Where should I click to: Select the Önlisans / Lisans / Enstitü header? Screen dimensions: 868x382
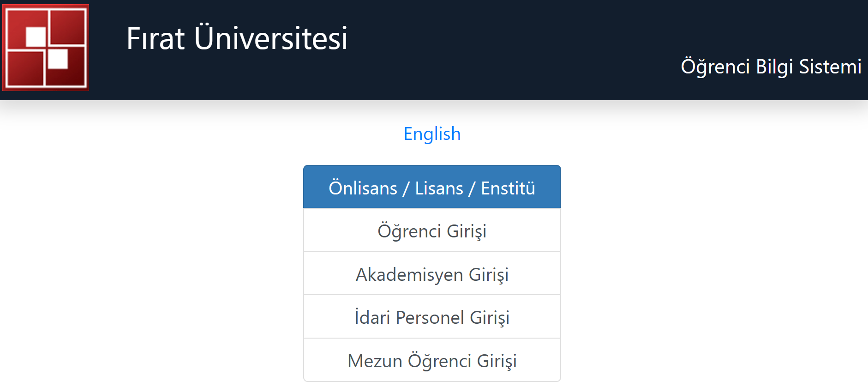coord(432,188)
